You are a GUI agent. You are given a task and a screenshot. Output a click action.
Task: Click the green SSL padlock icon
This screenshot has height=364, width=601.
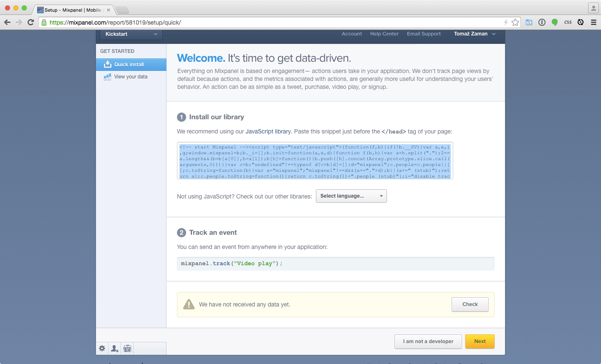click(x=44, y=23)
